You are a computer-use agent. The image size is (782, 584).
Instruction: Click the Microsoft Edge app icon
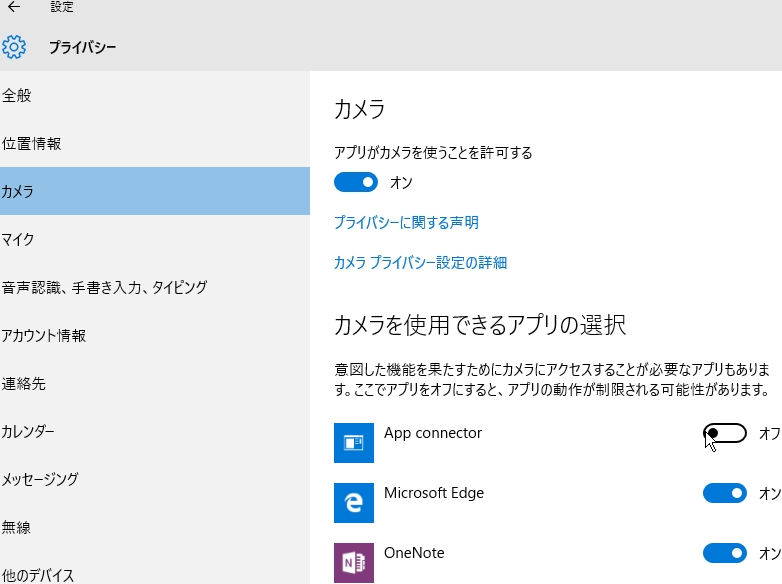click(354, 503)
